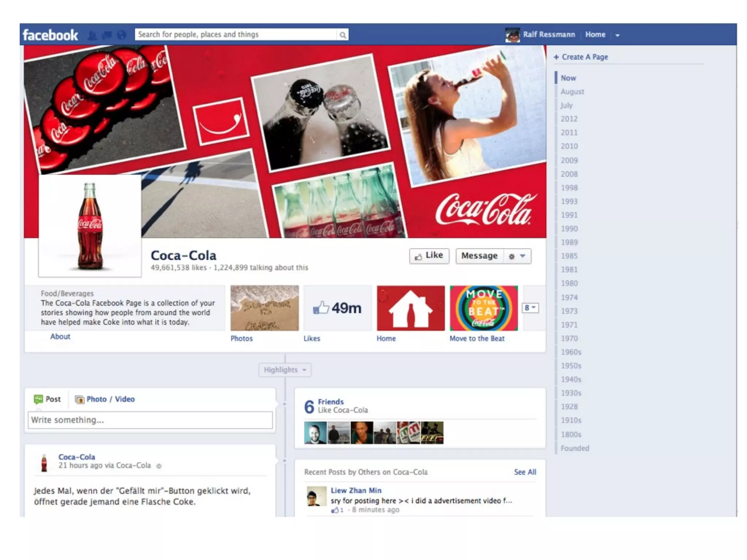Open page settings gear dropdown beside Message
This screenshot has height=560, width=747.
coord(517,256)
